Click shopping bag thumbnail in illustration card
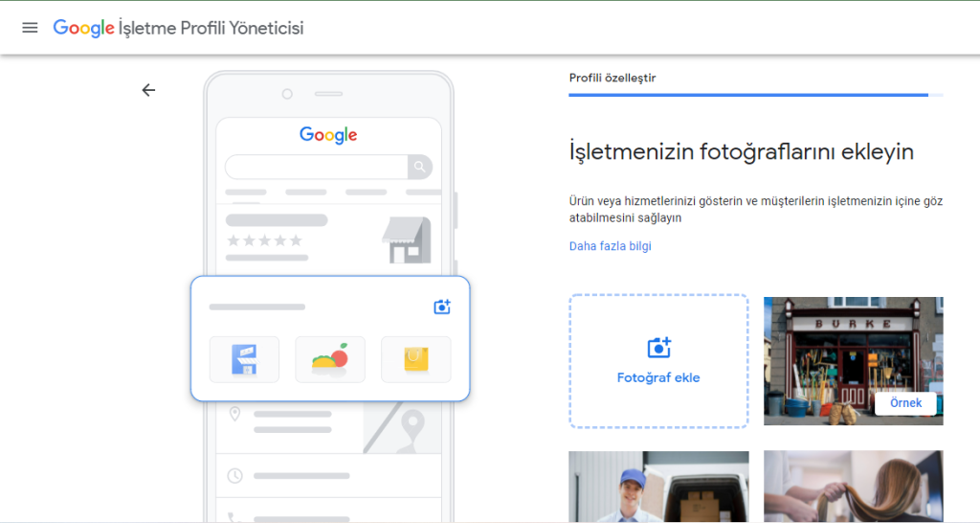The width and height of the screenshot is (980, 523). point(415,360)
